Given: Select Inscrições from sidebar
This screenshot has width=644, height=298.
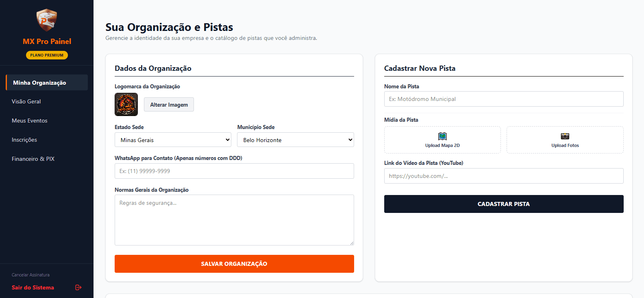Looking at the screenshot, I should click(x=24, y=140).
